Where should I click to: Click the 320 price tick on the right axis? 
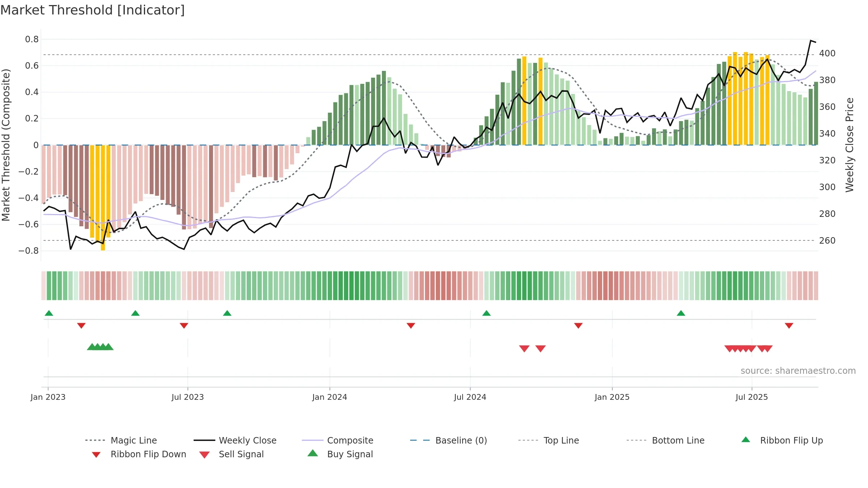tap(827, 160)
